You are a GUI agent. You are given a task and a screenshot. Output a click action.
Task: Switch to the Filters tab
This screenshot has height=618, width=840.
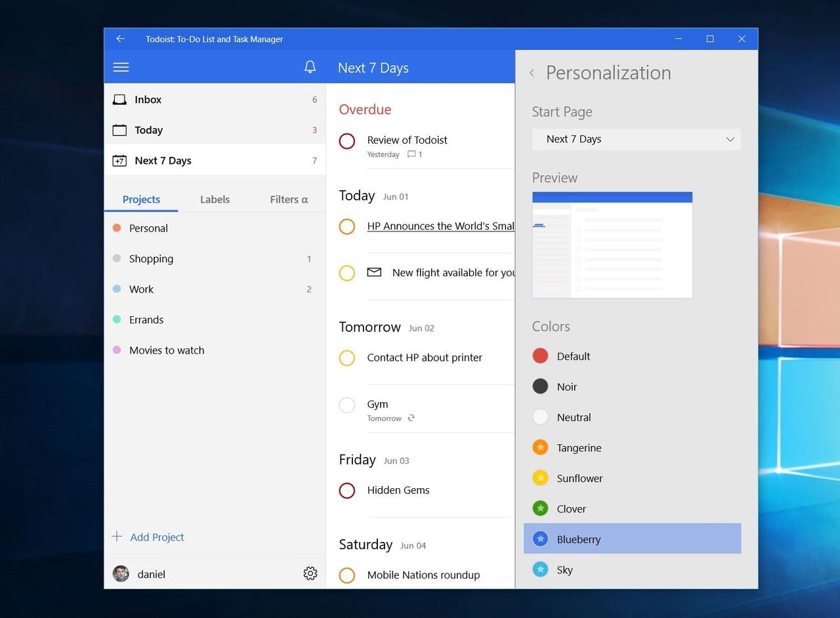pyautogui.click(x=289, y=199)
